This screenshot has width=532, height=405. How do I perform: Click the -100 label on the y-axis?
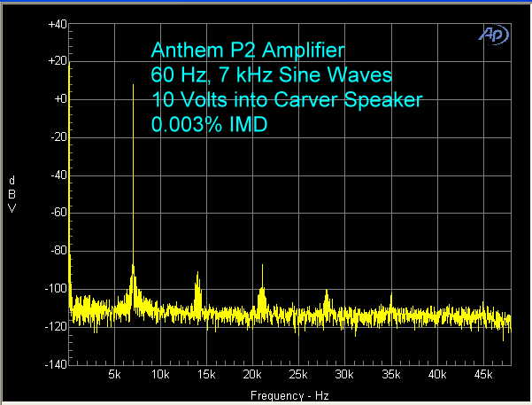(57, 289)
